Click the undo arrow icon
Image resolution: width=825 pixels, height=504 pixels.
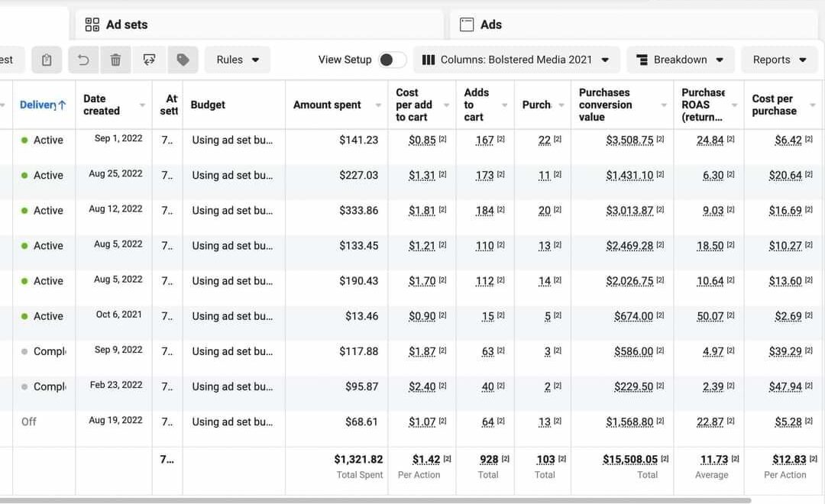point(83,60)
